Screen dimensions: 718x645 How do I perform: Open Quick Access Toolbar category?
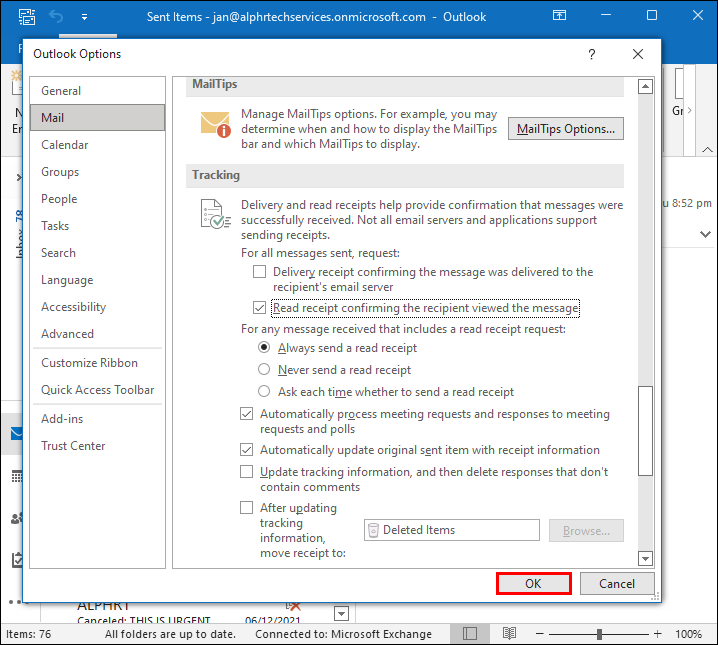point(98,390)
